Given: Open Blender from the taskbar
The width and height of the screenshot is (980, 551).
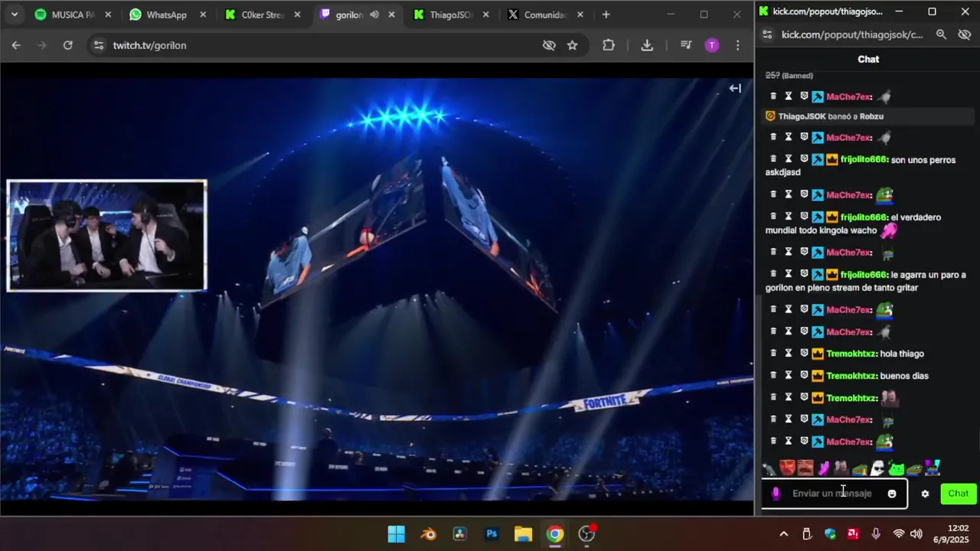Looking at the screenshot, I should coord(428,534).
